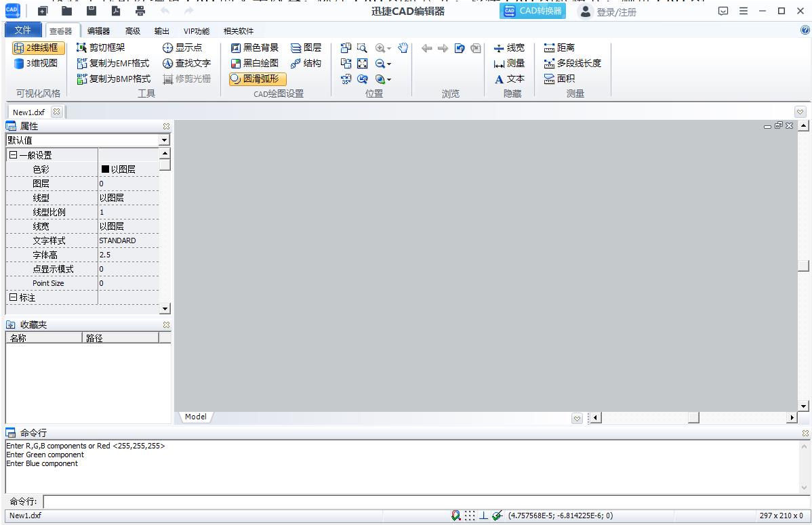Toggle the ortho perpendicular icon in status bar
The width and height of the screenshot is (812, 525).
[483, 516]
